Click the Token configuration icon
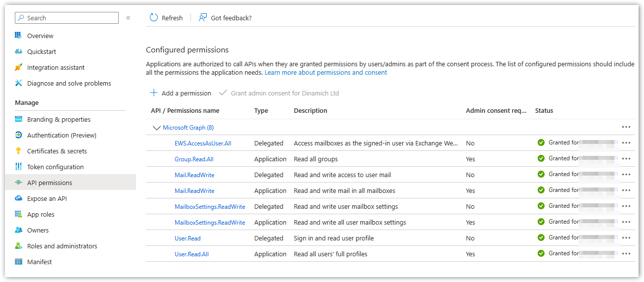The height and width of the screenshot is (282, 644). click(x=19, y=167)
